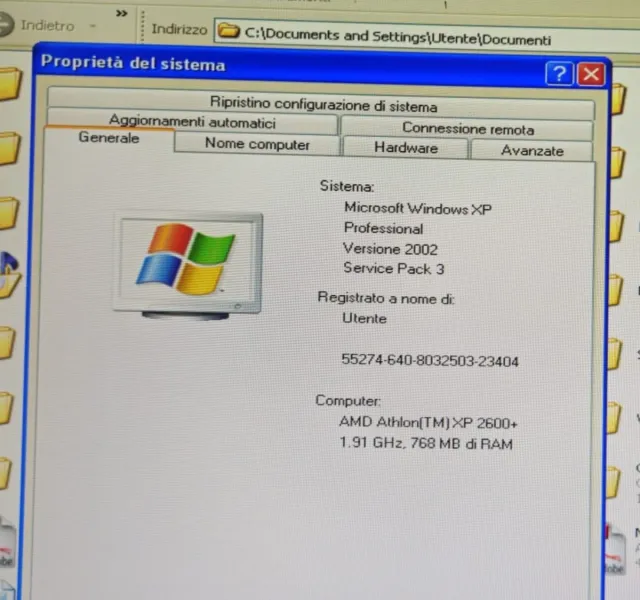The width and height of the screenshot is (640, 600).
Task: Open the Connessione remota tab
Action: [x=467, y=128]
